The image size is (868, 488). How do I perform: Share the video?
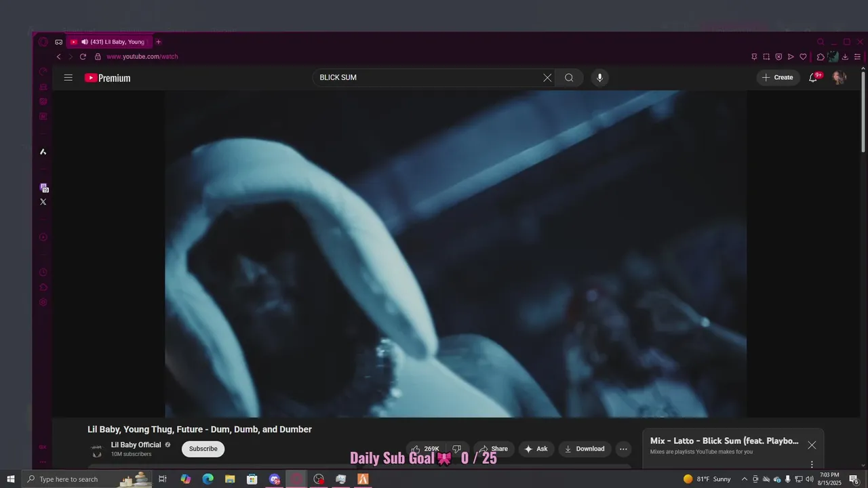tap(494, 449)
